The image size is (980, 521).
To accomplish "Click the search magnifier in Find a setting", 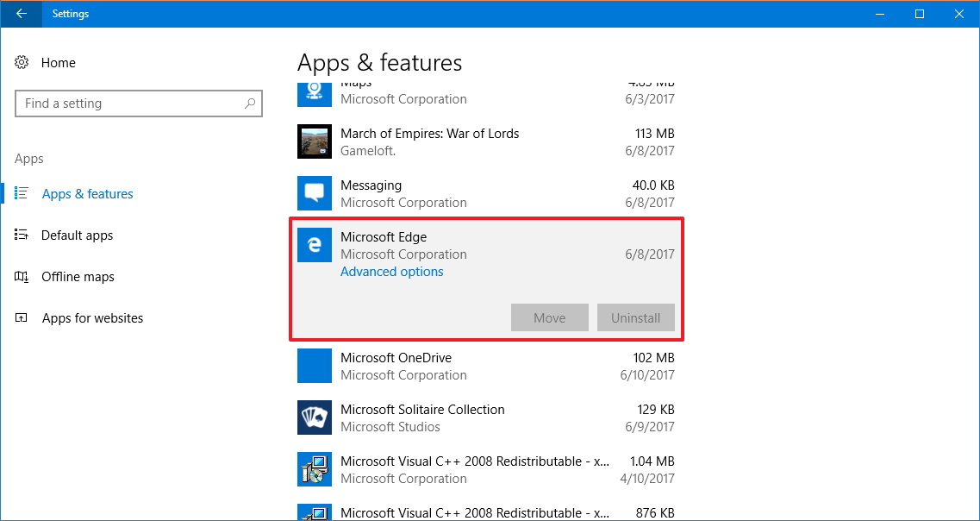I will [250, 103].
